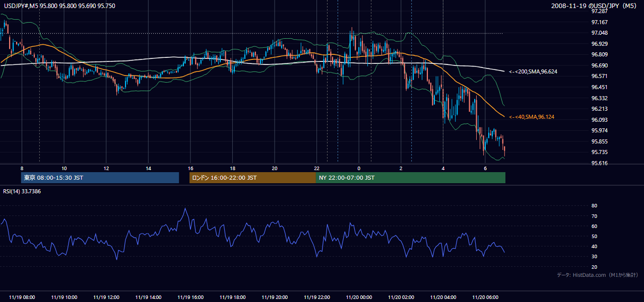Click price axis value 96.690
Screen dimensions: 644x302
click(599, 65)
